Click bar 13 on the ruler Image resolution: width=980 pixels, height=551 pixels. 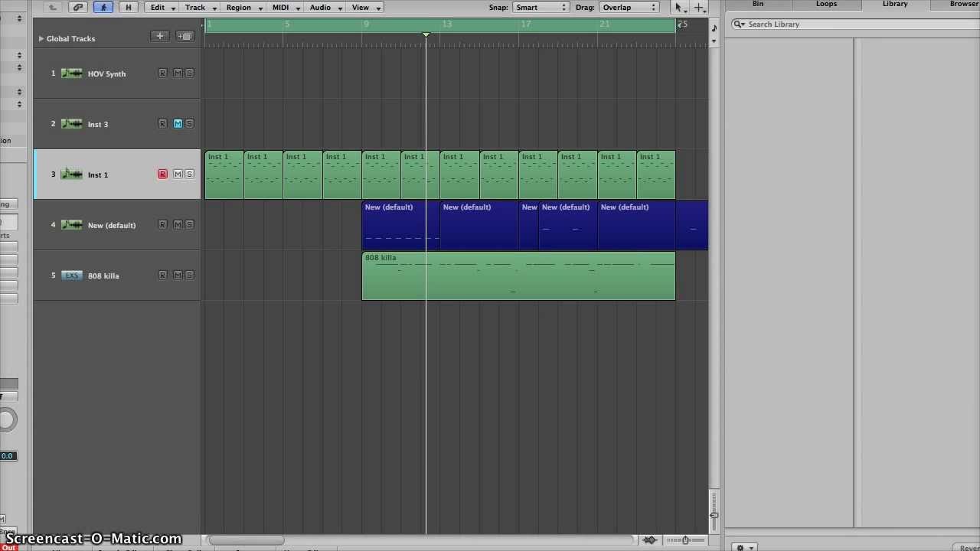[x=446, y=24]
